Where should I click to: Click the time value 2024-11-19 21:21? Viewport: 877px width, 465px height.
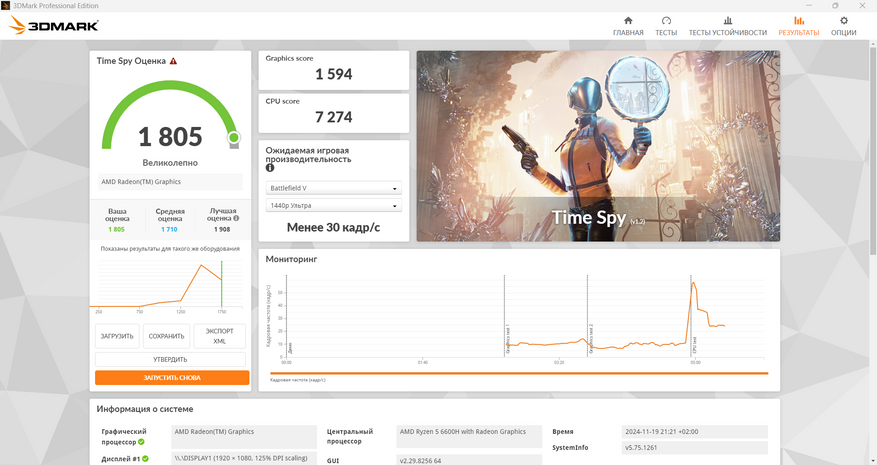click(x=694, y=431)
